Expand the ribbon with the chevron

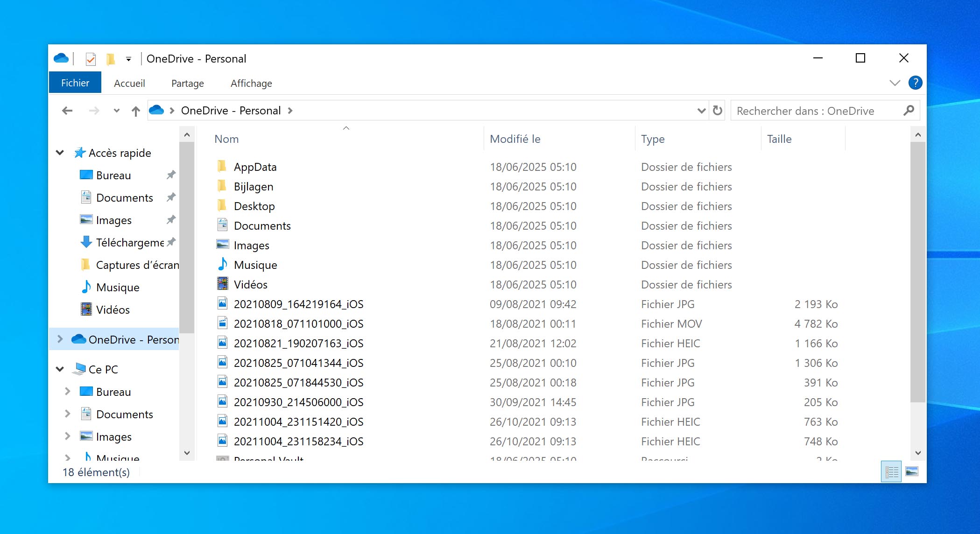895,83
